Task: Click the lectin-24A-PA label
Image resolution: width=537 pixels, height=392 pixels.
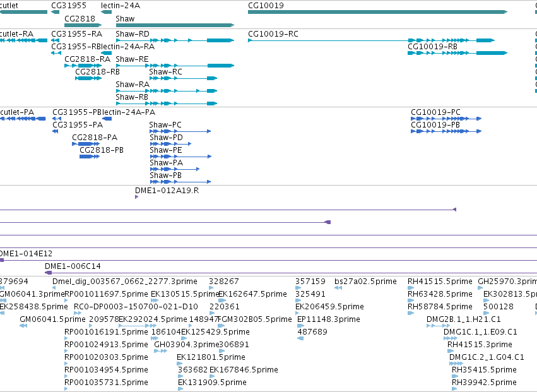Action: pyautogui.click(x=129, y=112)
